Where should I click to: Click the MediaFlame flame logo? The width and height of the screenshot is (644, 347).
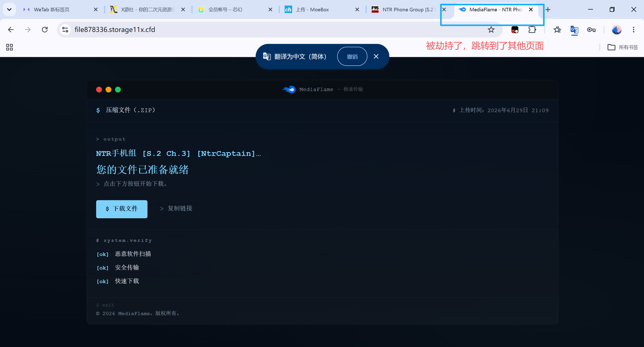point(289,89)
